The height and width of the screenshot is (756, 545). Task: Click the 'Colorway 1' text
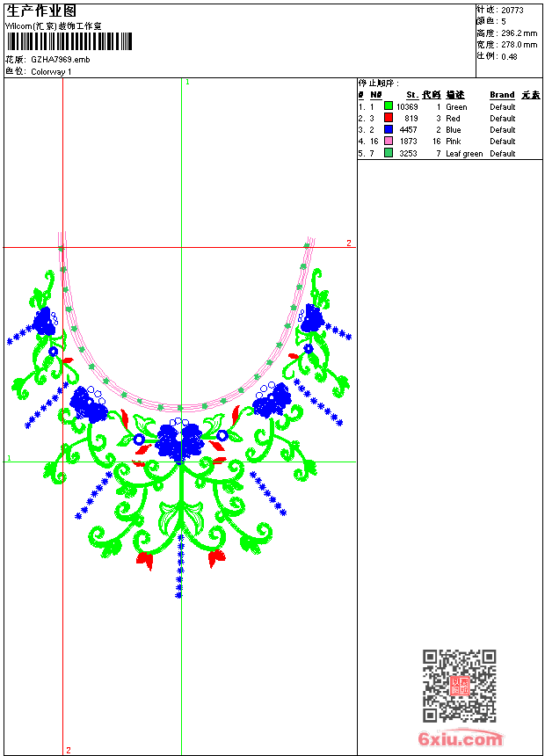point(51,72)
